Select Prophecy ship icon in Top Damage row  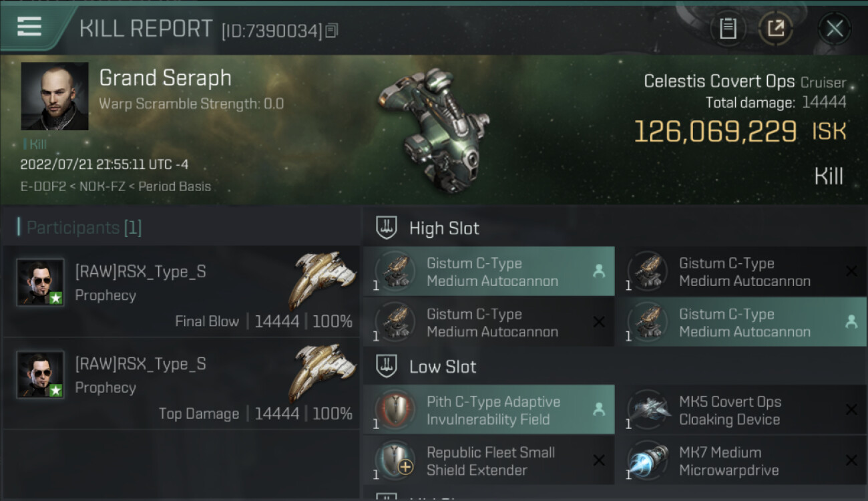pos(322,371)
